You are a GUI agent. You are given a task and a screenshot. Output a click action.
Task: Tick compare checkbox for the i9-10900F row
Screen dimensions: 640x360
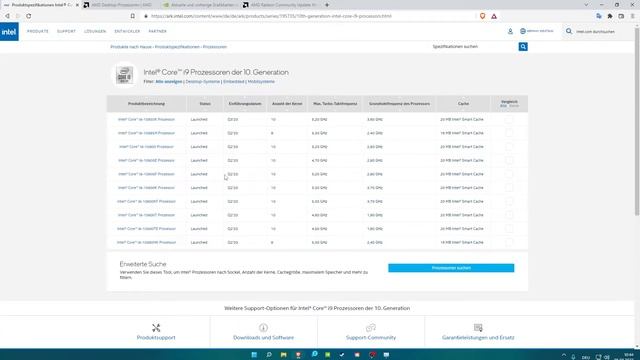509,174
